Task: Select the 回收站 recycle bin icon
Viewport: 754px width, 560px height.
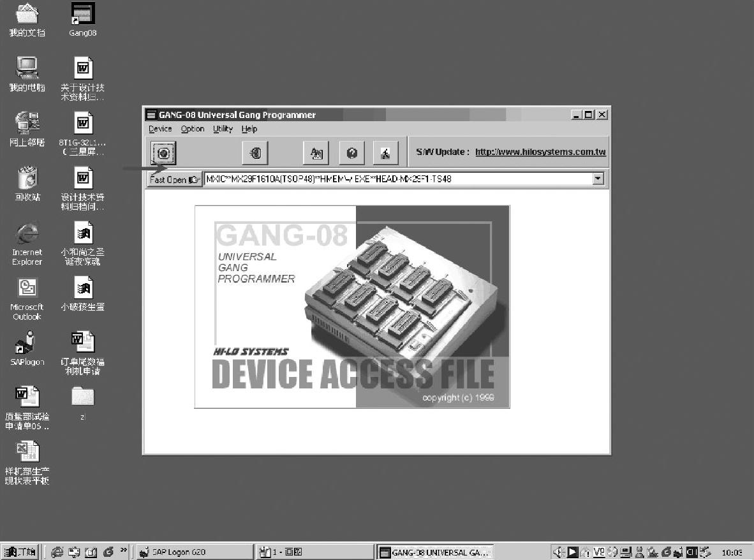Action: click(27, 184)
